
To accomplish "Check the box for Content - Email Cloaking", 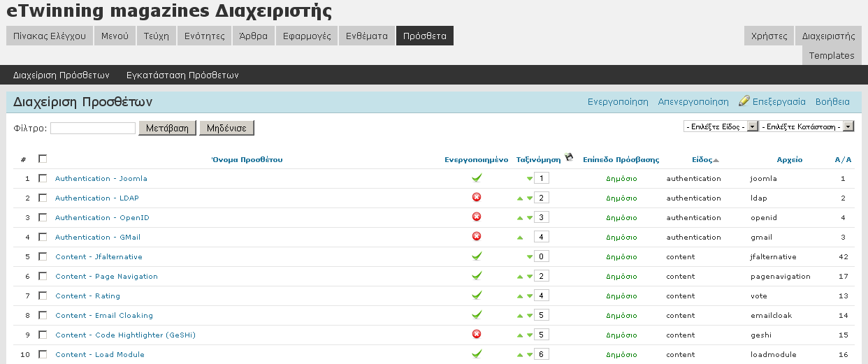I will (x=43, y=315).
